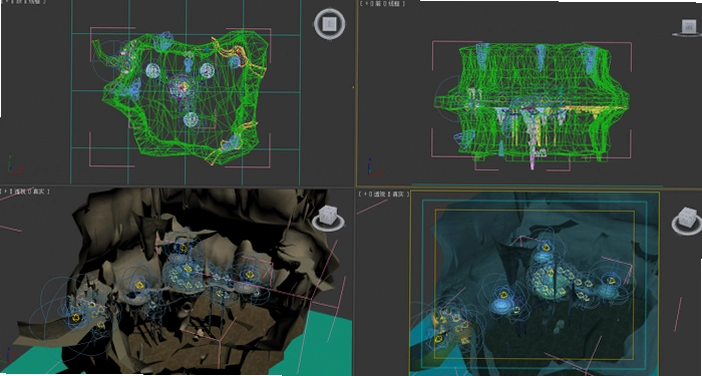Open the 线框 shading menu in top-right viewport
This screenshot has height=376, width=702.
click(394, 4)
